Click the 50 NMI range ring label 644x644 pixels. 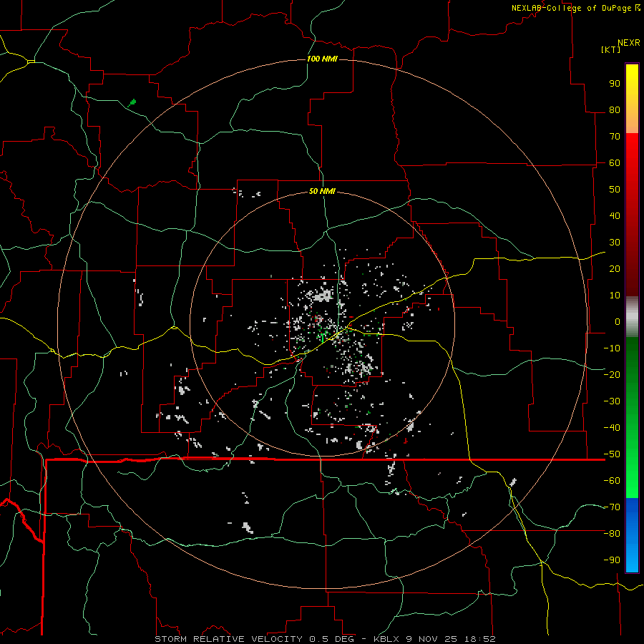pos(322,191)
